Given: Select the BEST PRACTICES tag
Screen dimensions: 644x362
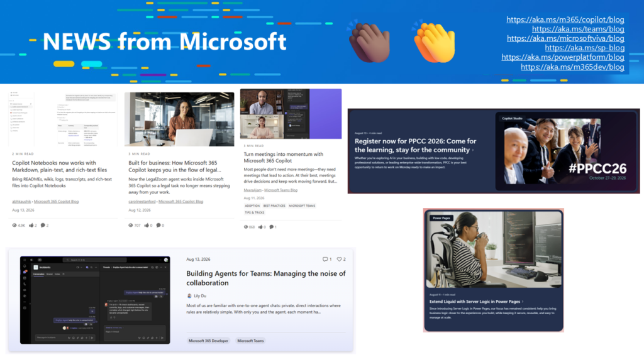Looking at the screenshot, I should point(274,206).
